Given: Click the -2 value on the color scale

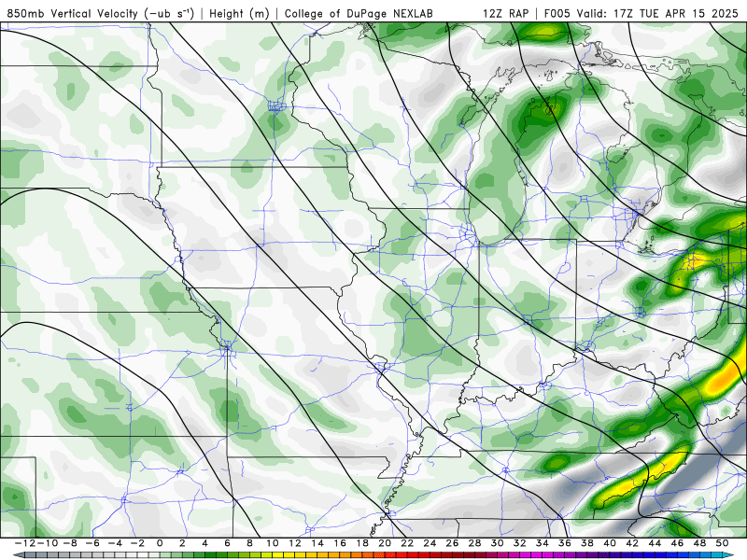Looking at the screenshot, I should point(137,543).
